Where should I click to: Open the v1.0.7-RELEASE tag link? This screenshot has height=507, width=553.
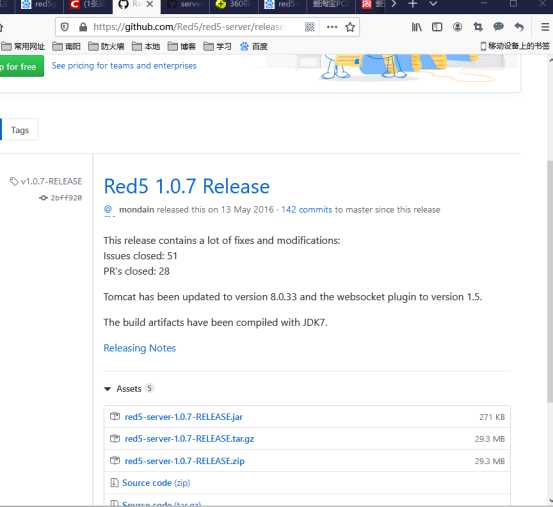(x=46, y=181)
